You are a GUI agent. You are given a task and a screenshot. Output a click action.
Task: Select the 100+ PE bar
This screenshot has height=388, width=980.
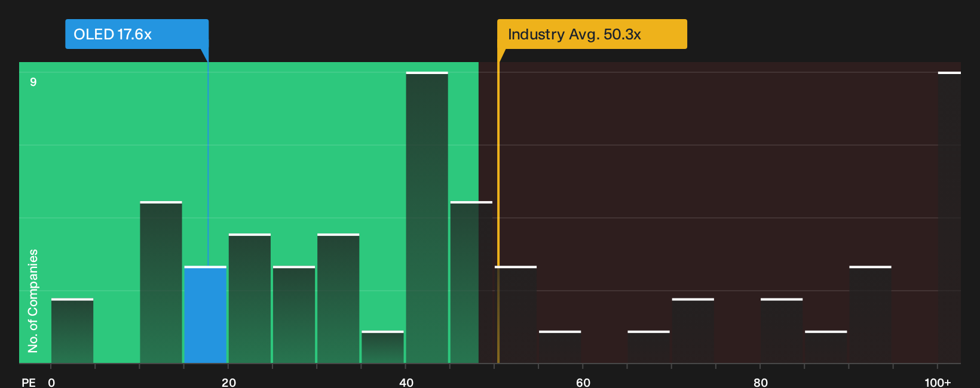pos(950,217)
